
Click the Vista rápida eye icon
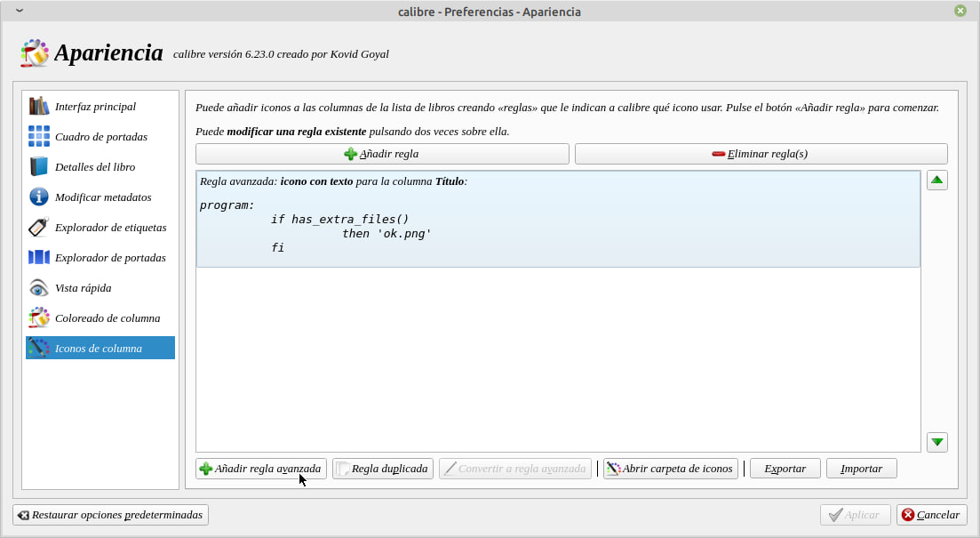[39, 288]
